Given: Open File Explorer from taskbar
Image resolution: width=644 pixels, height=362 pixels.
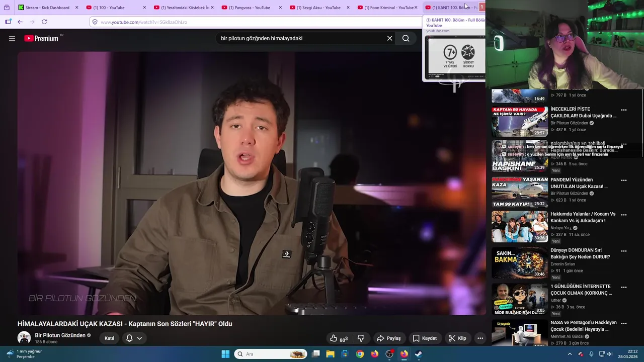Looking at the screenshot, I should [330, 354].
